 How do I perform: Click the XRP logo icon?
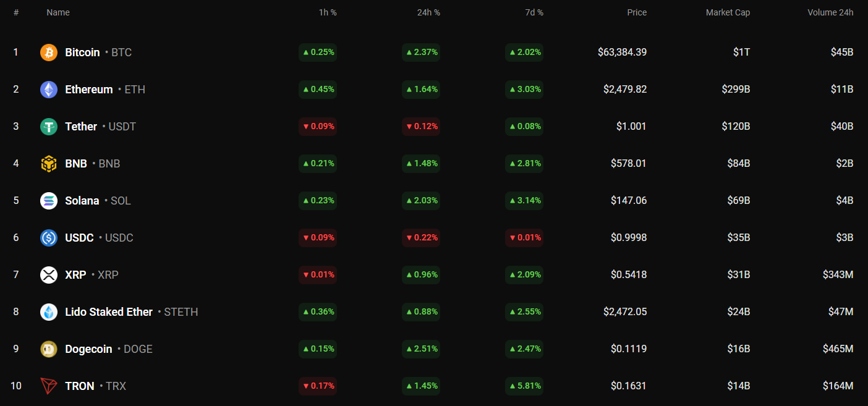[49, 275]
